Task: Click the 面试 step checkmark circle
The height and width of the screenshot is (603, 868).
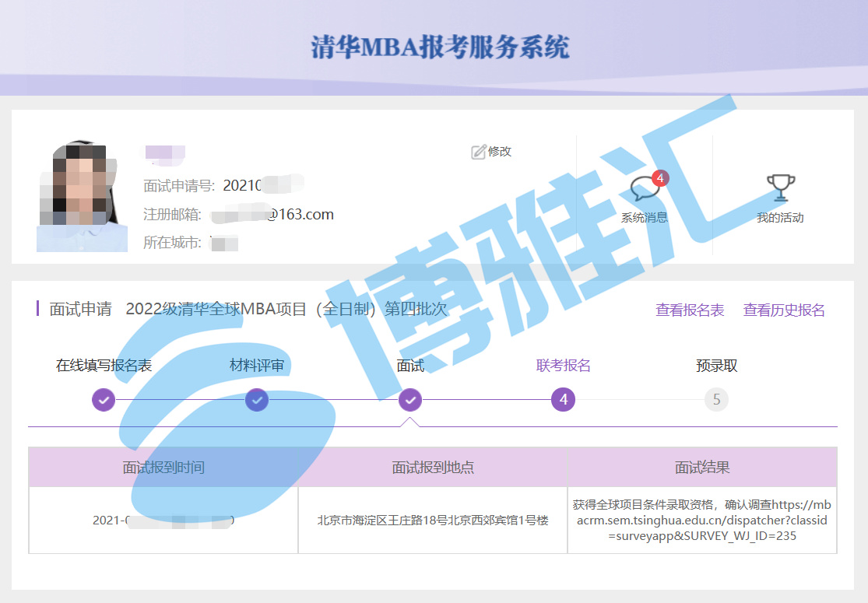Action: [x=410, y=399]
